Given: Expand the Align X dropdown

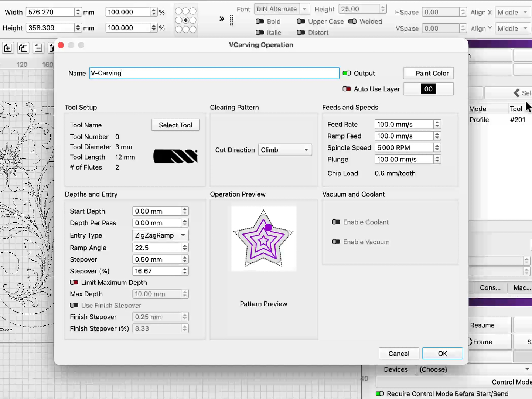Looking at the screenshot, I should (x=513, y=12).
